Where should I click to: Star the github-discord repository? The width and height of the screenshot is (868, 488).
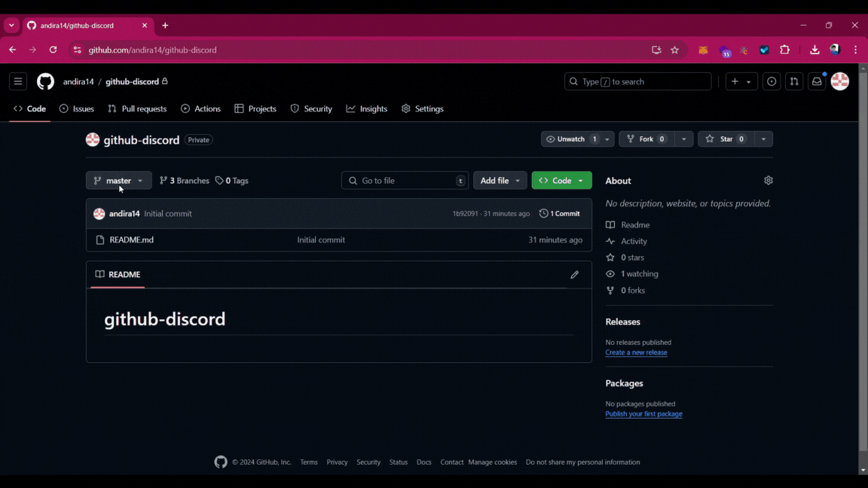point(725,139)
